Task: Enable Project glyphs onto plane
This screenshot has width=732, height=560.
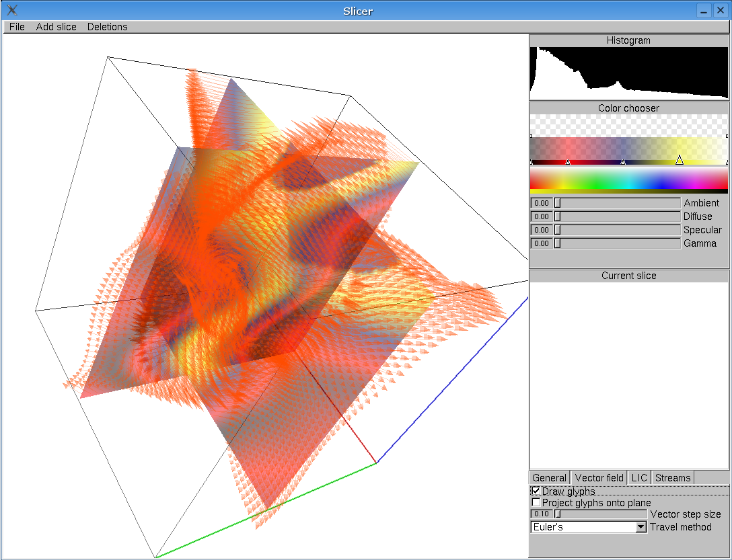Action: (536, 502)
